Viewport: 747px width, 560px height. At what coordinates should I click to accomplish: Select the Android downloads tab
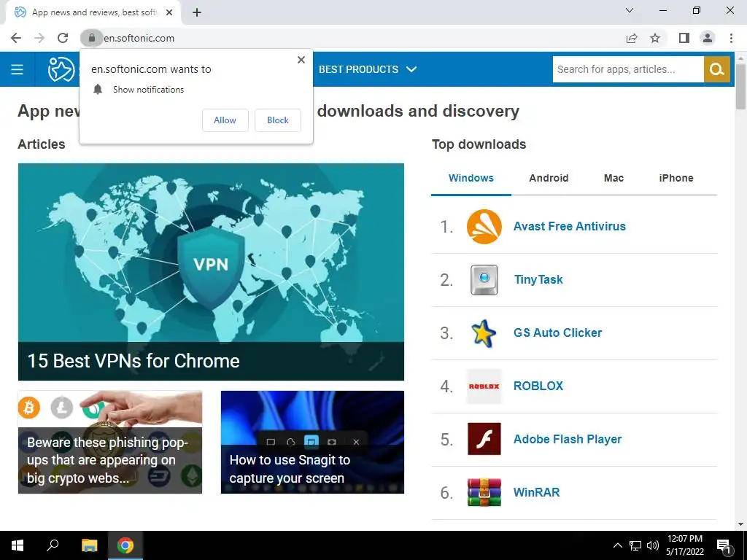pos(549,178)
